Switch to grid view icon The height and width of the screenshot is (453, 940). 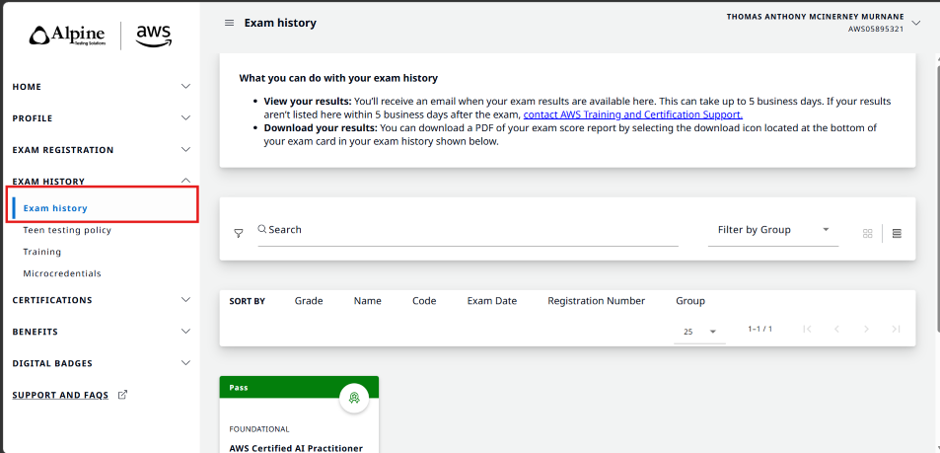867,234
